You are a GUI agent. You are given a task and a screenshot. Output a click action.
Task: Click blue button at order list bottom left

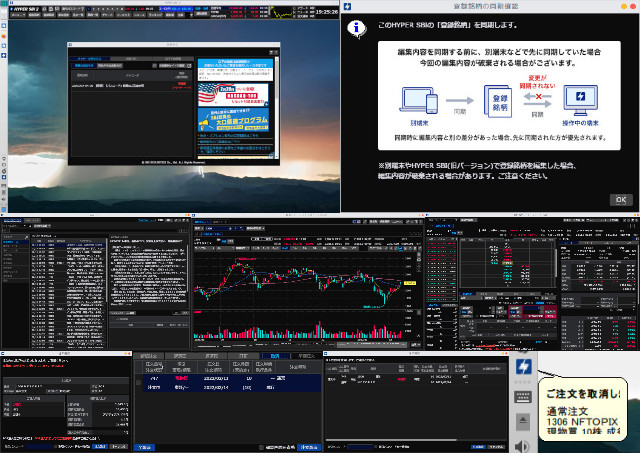[x=144, y=447]
